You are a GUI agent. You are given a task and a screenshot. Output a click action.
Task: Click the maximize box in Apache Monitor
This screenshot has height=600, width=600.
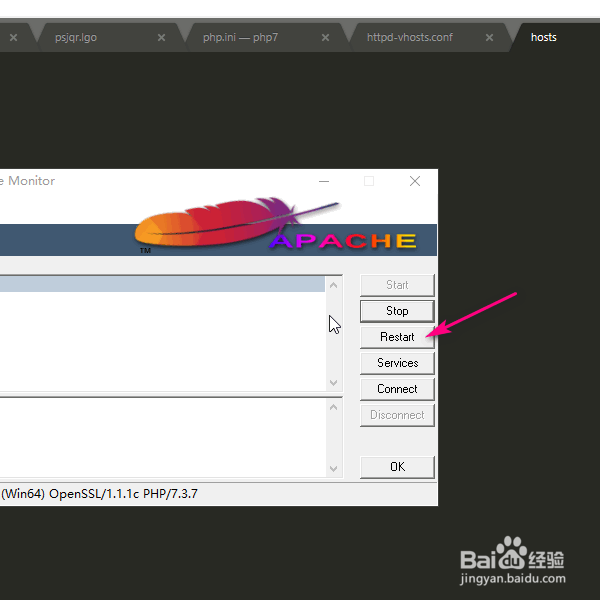coord(369,181)
